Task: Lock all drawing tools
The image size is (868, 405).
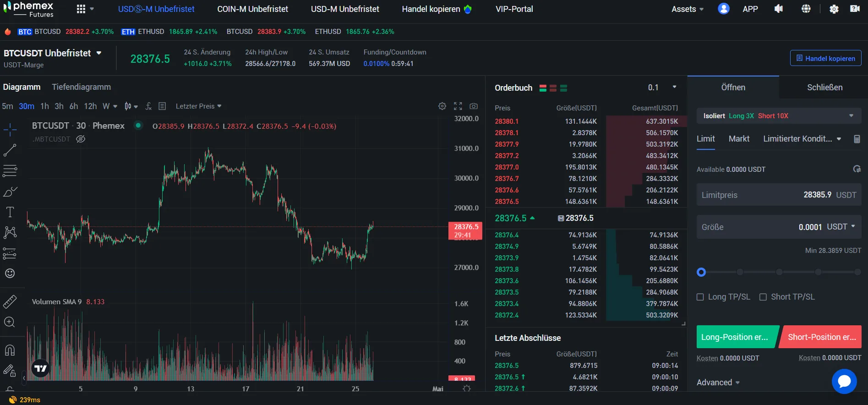Action: click(x=10, y=370)
